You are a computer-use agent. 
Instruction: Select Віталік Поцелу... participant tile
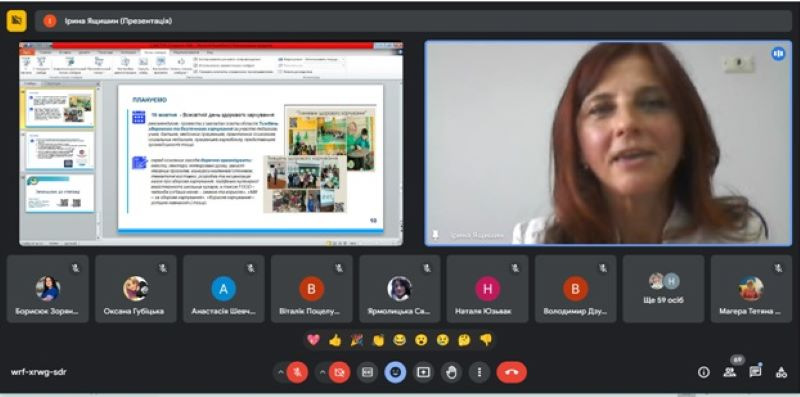click(312, 289)
